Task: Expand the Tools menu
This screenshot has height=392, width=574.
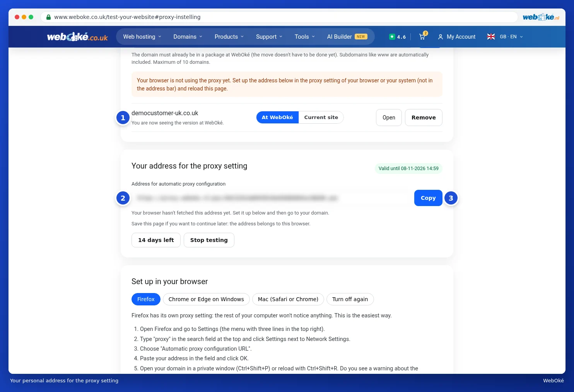Action: (x=304, y=37)
